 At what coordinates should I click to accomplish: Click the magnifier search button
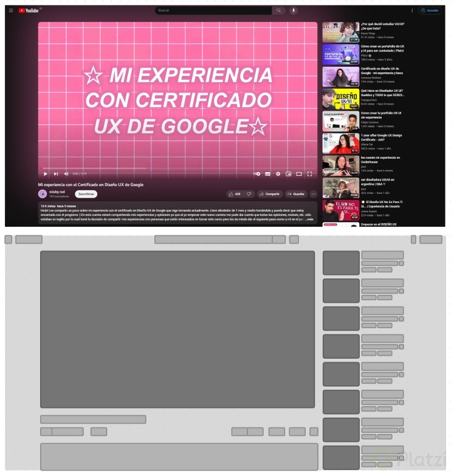click(x=278, y=10)
